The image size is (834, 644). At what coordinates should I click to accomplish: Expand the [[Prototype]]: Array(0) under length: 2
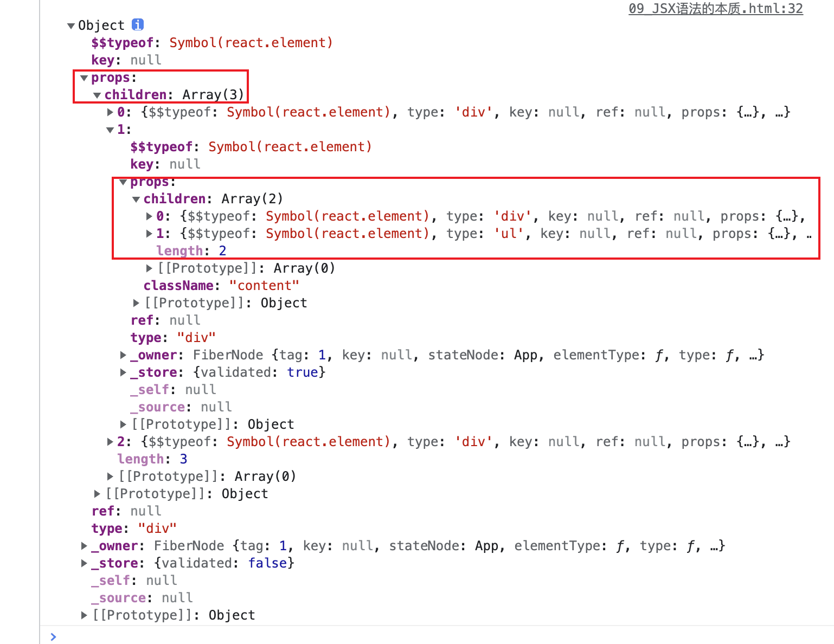coord(149,268)
